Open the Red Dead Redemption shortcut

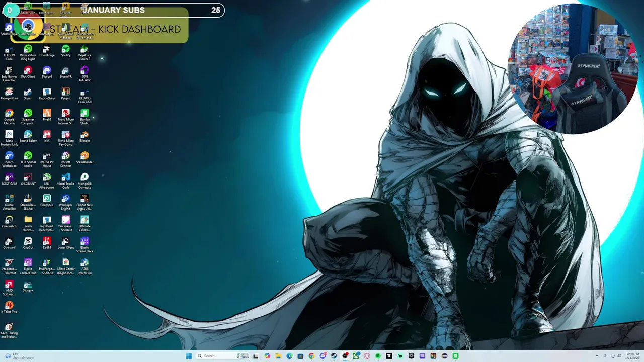pyautogui.click(x=47, y=224)
